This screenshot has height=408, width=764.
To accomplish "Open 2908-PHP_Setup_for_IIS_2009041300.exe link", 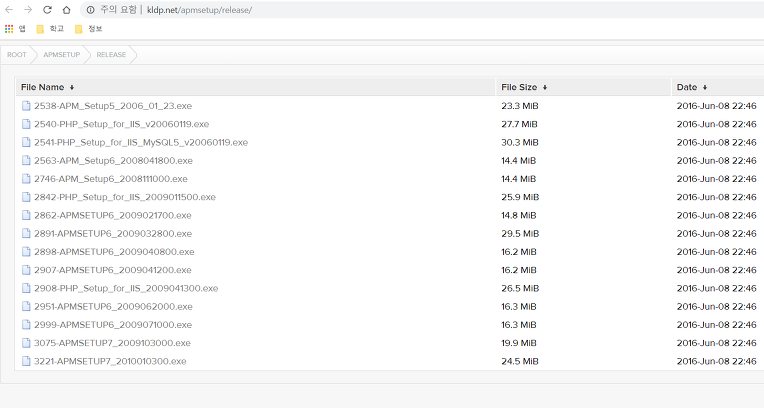I will [x=126, y=288].
